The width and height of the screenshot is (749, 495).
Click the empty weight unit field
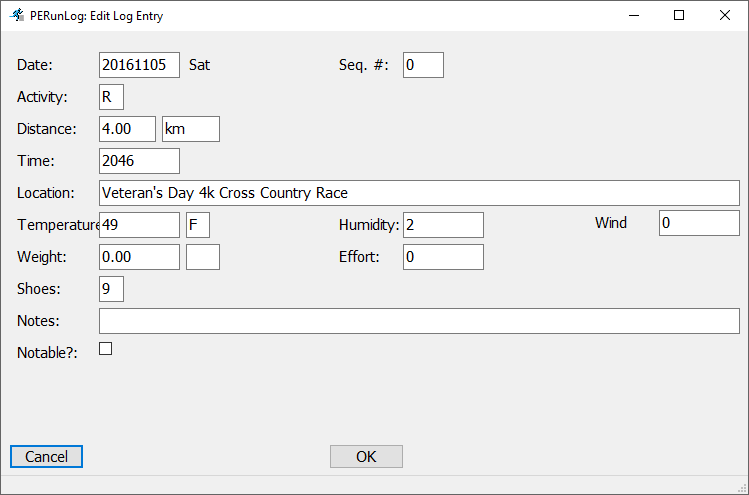click(x=203, y=257)
